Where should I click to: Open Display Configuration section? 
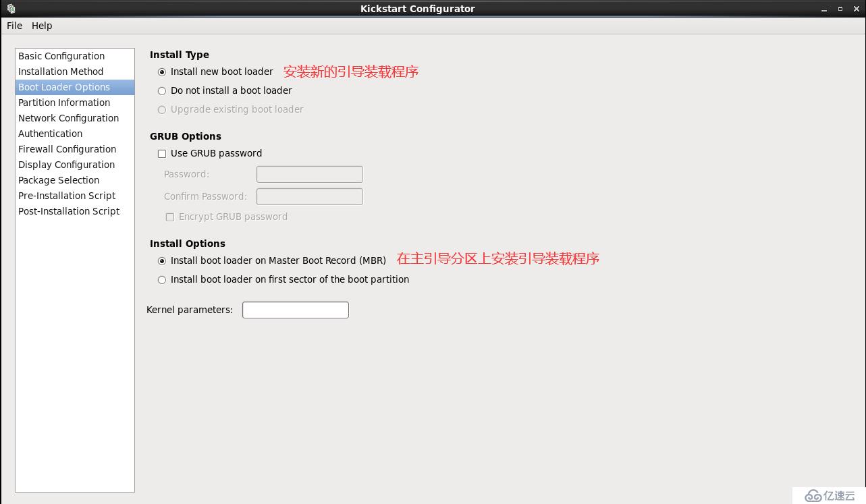[x=75, y=165]
